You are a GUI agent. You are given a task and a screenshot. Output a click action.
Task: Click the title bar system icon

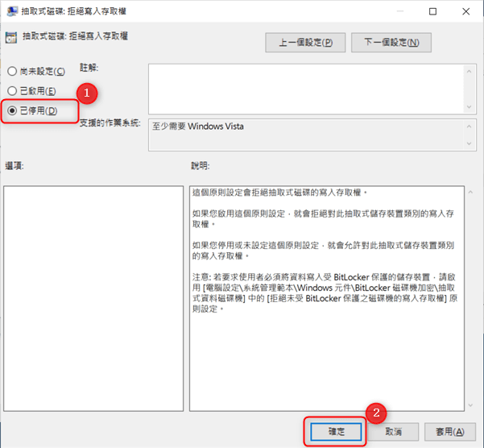coord(12,11)
